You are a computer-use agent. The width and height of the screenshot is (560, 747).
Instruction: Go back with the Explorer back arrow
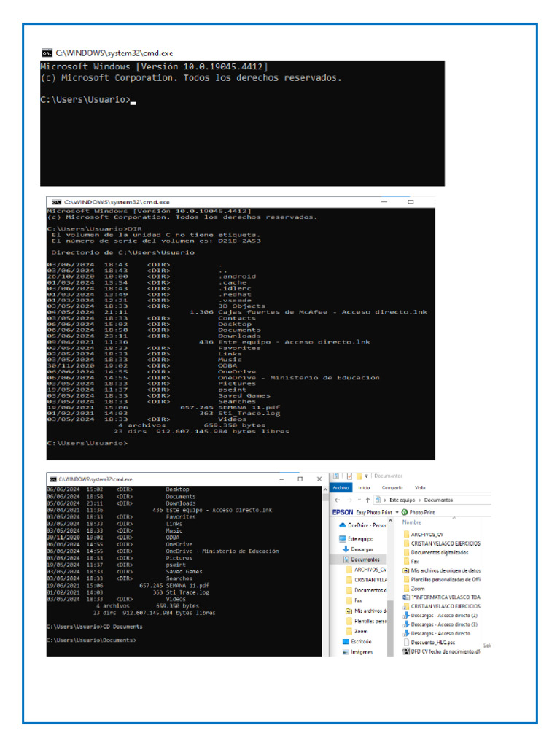tap(337, 500)
